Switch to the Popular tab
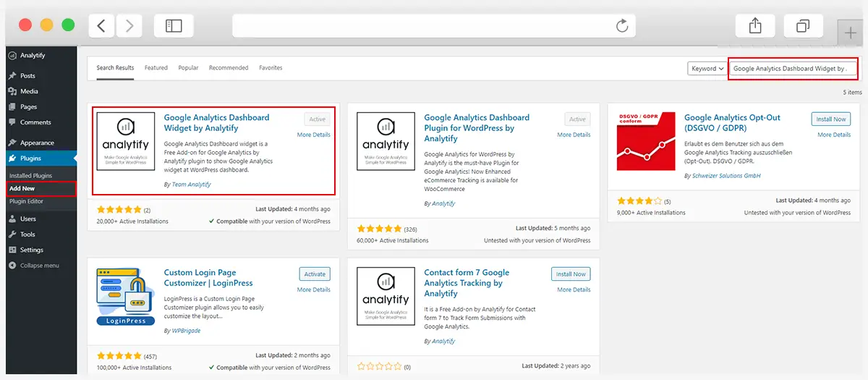The height and width of the screenshot is (380, 868). pos(188,68)
